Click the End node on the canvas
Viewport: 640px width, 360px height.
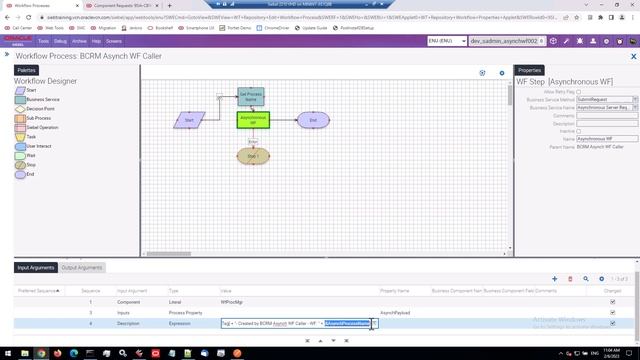(x=313, y=120)
